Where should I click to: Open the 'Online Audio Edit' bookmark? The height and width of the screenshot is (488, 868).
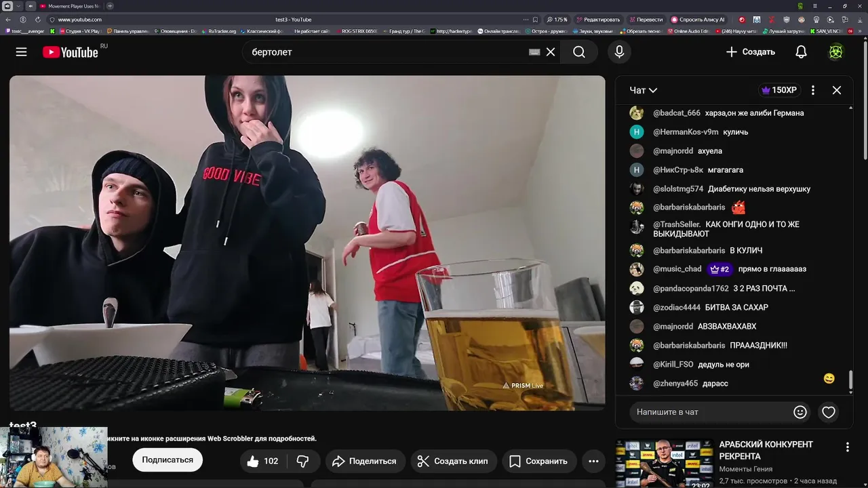pos(688,31)
